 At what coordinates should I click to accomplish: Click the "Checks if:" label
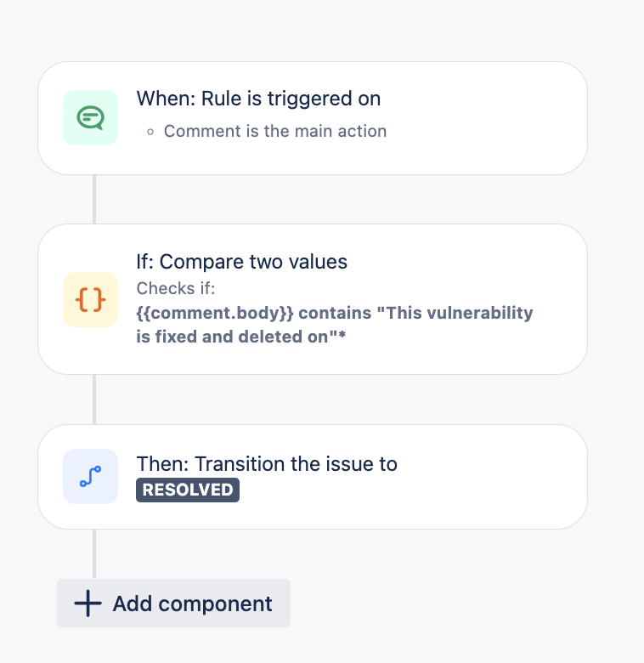(176, 288)
